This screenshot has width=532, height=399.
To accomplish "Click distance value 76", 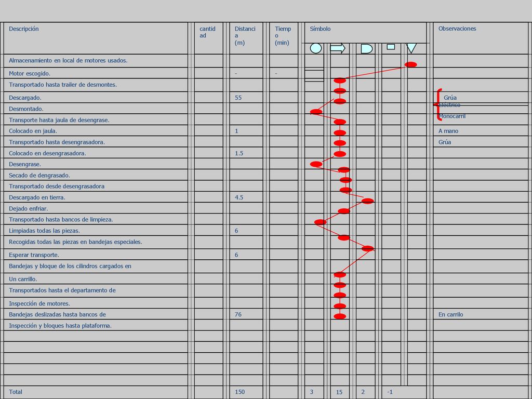I will (238, 314).
